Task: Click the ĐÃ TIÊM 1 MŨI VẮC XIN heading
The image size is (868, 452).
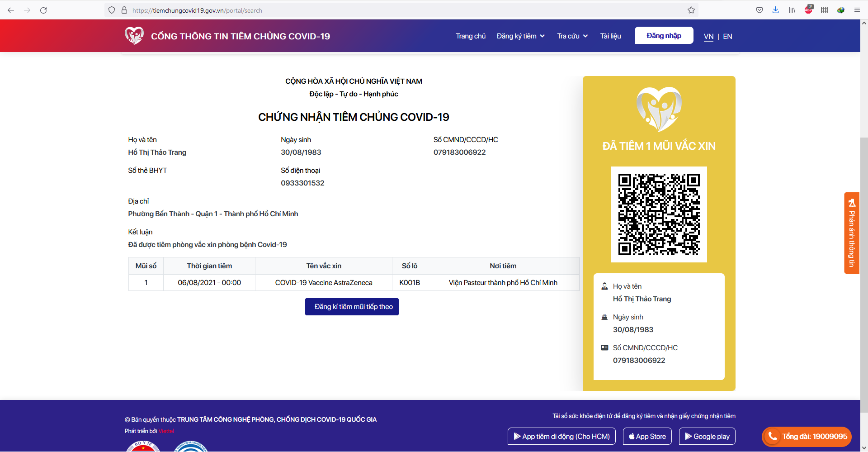Action: click(x=659, y=146)
